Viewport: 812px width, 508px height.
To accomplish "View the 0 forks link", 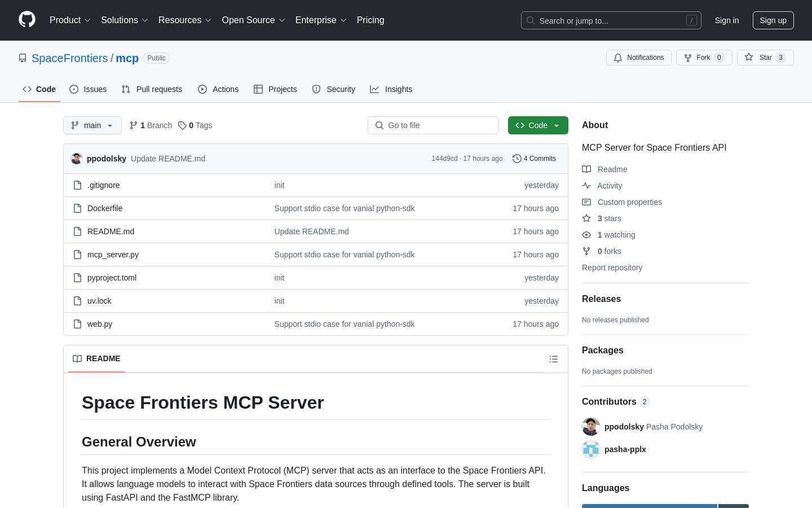I will (x=602, y=251).
